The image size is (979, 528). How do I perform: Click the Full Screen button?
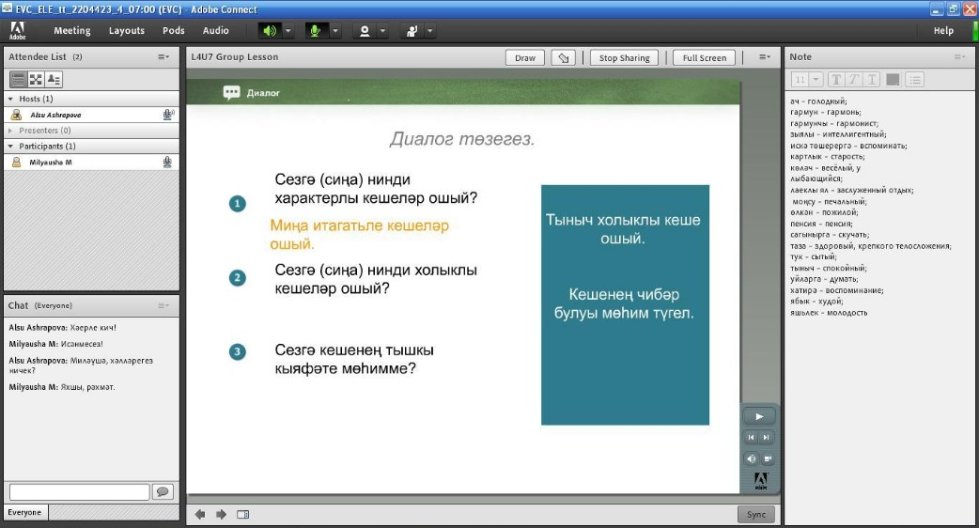pos(704,58)
